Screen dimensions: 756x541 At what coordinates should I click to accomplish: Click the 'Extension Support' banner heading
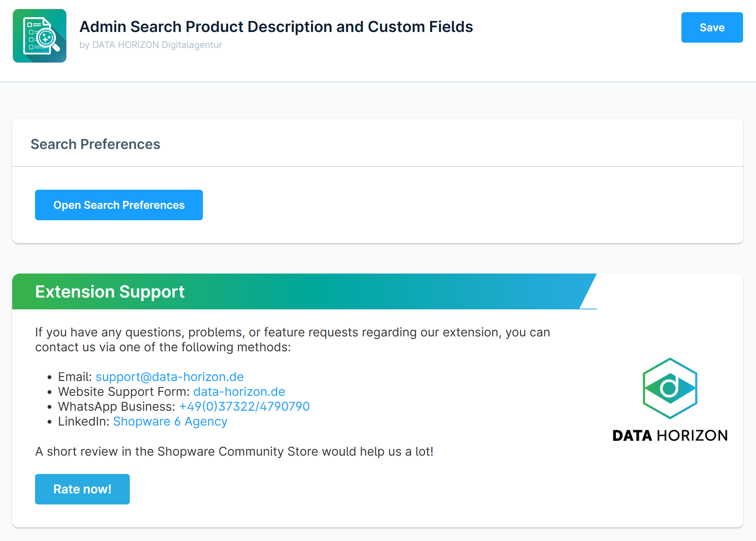[110, 292]
